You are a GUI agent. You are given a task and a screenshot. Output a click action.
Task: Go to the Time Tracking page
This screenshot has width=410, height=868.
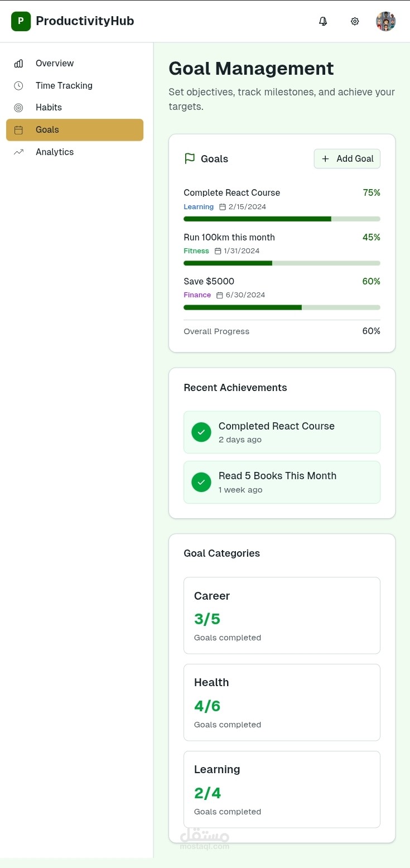point(64,85)
